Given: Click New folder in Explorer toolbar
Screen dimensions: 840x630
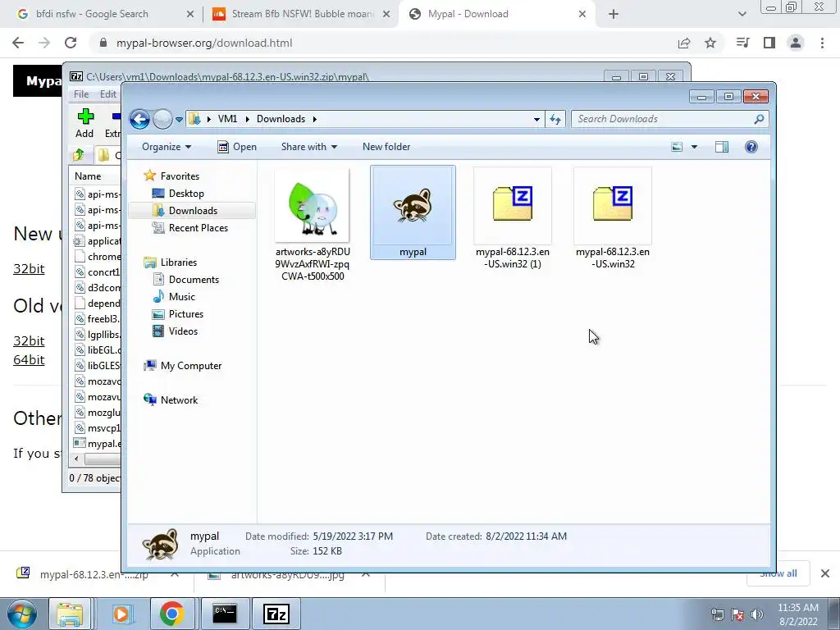Looking at the screenshot, I should pos(386,147).
